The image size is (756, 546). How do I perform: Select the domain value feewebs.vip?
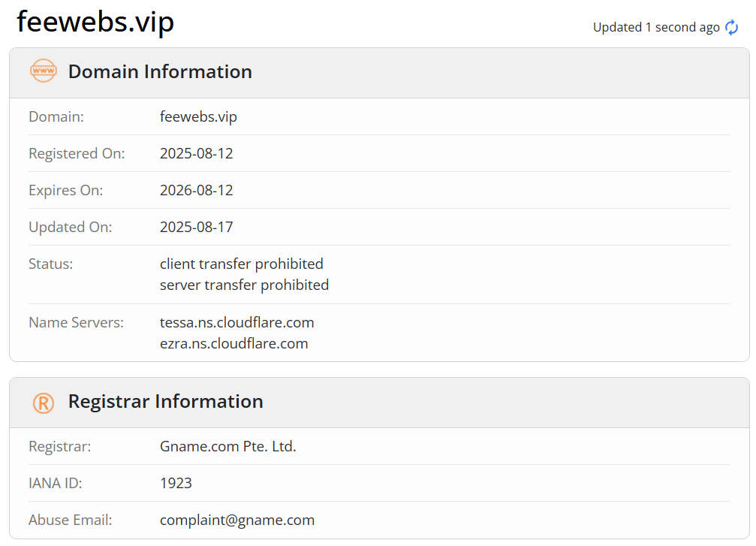click(x=198, y=116)
